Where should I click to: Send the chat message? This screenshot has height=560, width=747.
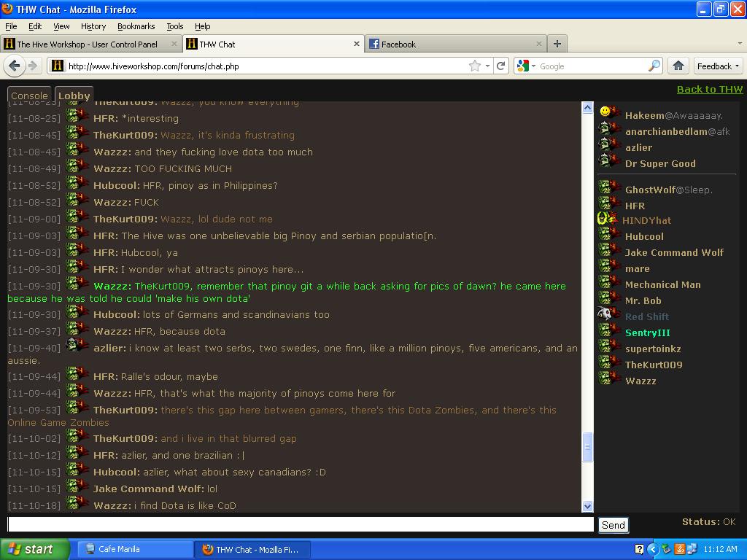pyautogui.click(x=613, y=525)
